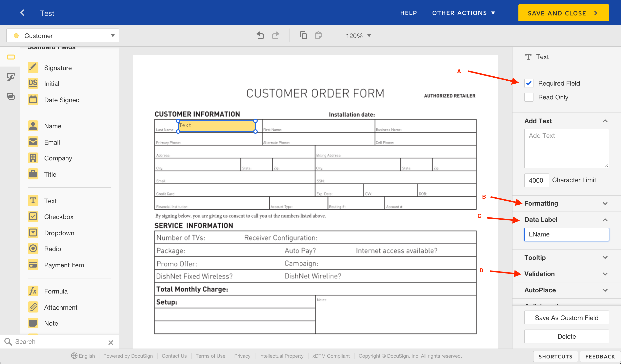Click the copy icon in toolbar
Viewport: 621px width, 364px height.
click(303, 35)
